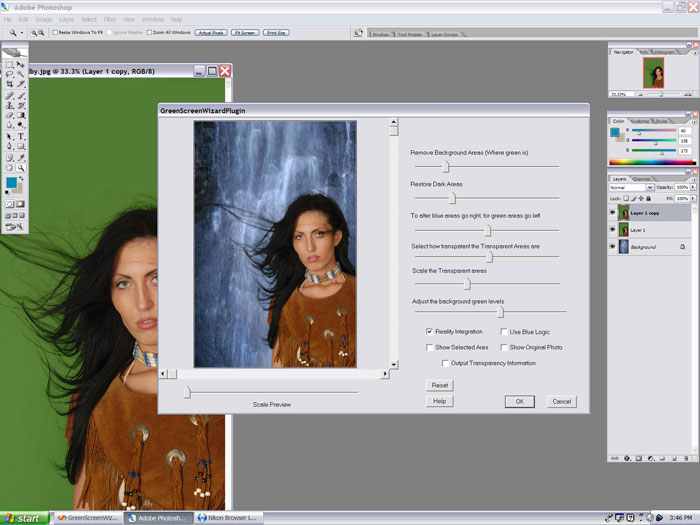Open the layer blend mode dropdown
Image resolution: width=700 pixels, height=525 pixels.
click(631, 188)
